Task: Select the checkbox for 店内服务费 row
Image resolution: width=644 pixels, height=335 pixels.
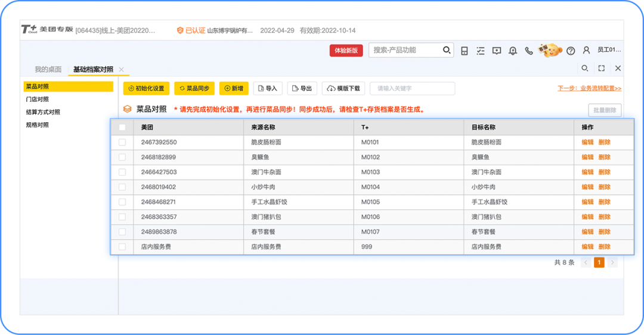Action: (122, 247)
